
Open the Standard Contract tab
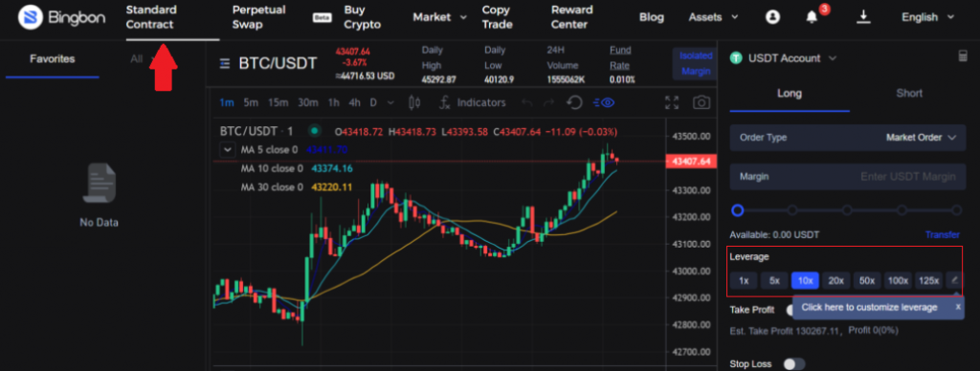(x=151, y=17)
